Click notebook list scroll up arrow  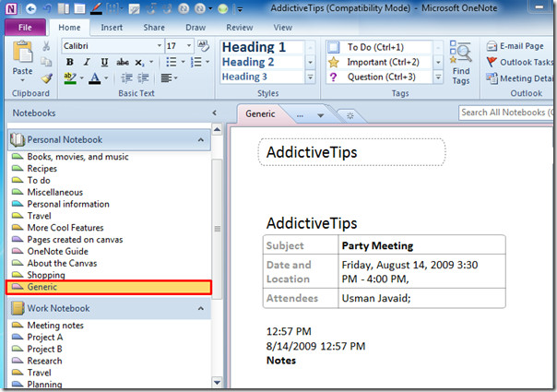click(217, 129)
